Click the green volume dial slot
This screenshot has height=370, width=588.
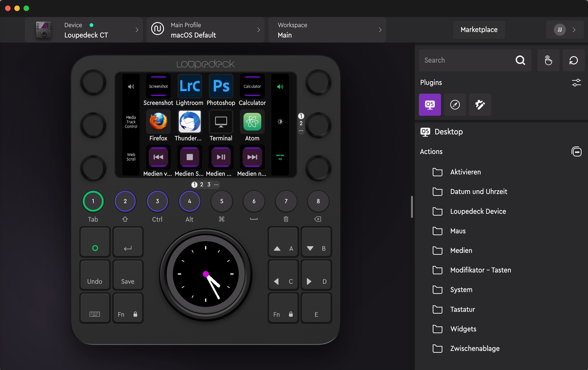(x=280, y=87)
